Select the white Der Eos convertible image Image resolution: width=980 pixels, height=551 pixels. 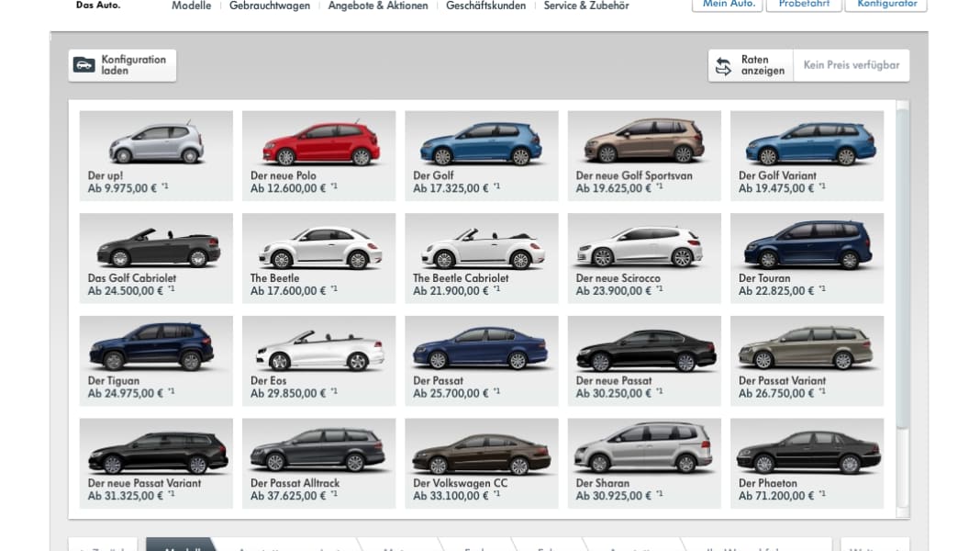click(x=319, y=350)
